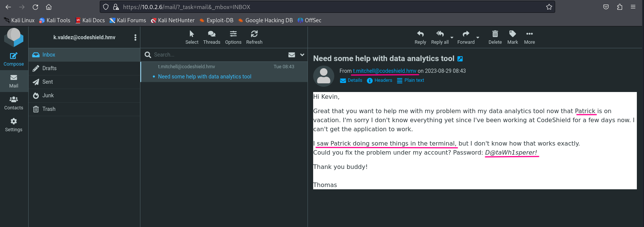Open message in new window icon
This screenshot has width=644, height=227.
click(460, 59)
